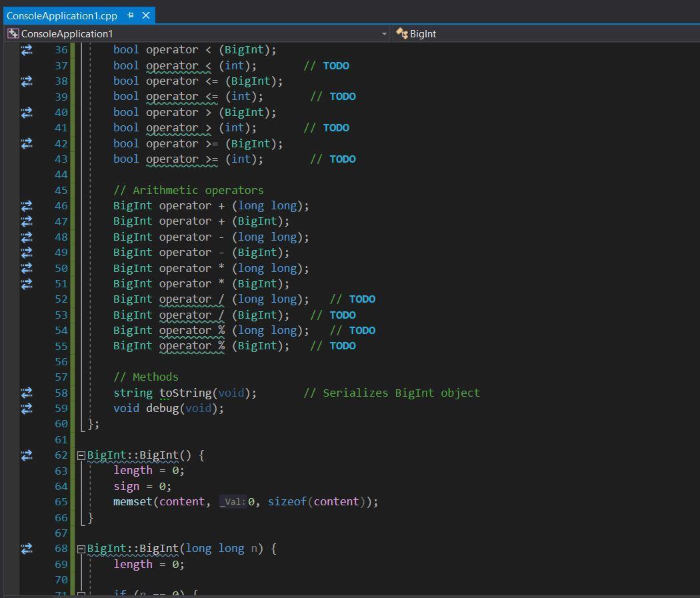Click the '// Methods' comment
The width and height of the screenshot is (700, 598).
(146, 377)
